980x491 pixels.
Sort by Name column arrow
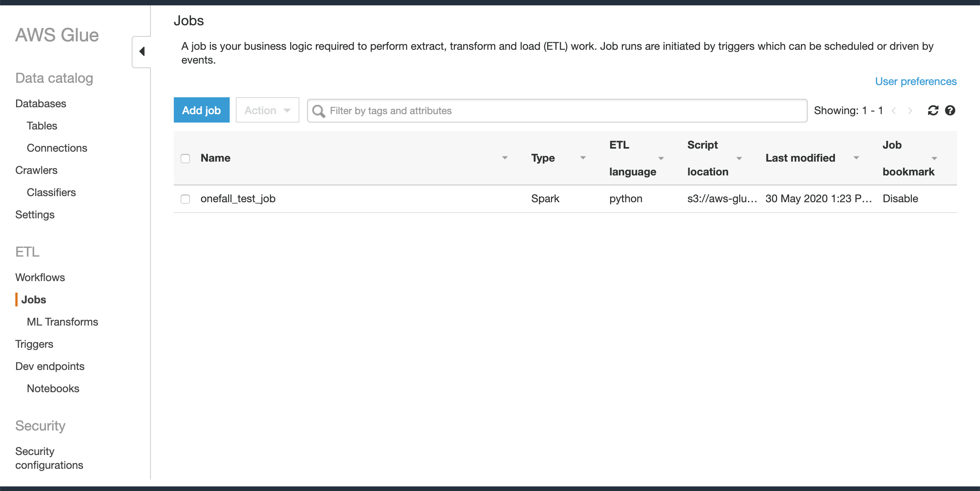505,158
